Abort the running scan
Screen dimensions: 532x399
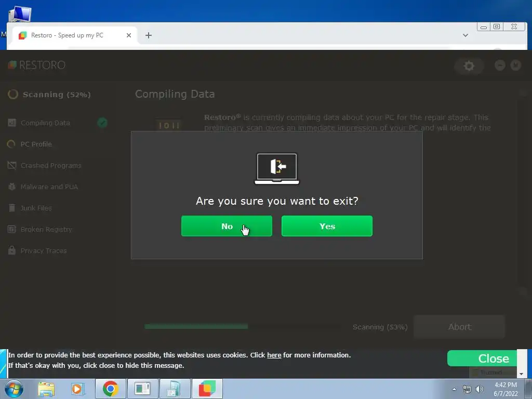(x=459, y=327)
